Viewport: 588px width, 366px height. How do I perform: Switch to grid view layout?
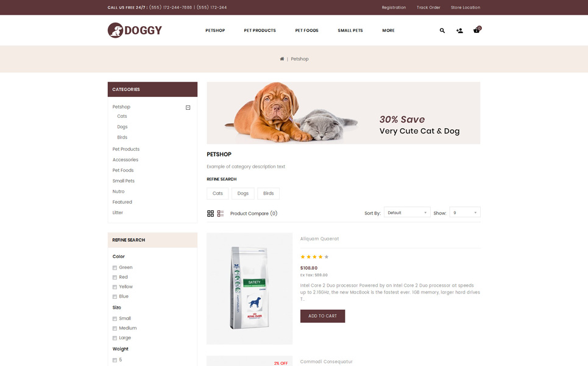[210, 213]
